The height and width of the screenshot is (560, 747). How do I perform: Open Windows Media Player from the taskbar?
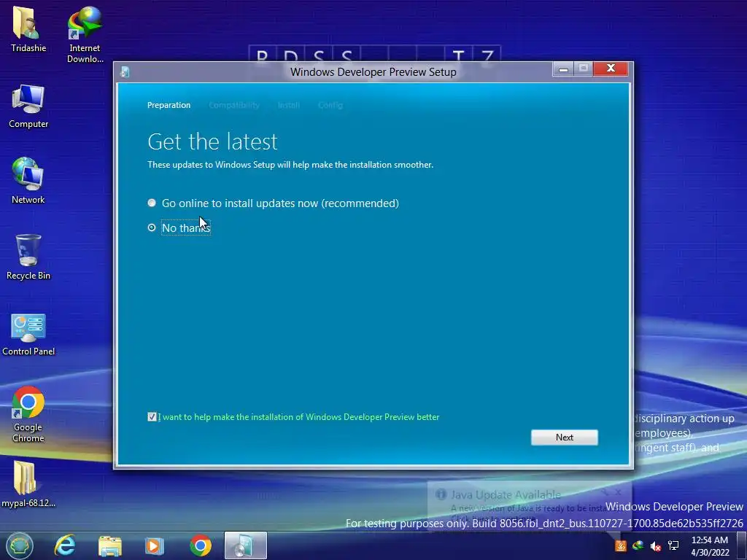pyautogui.click(x=155, y=545)
